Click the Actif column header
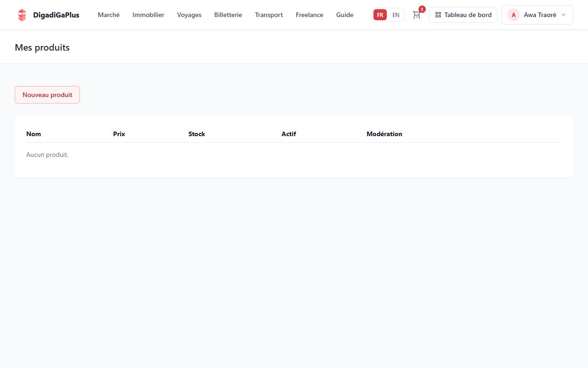Viewport: 588px width, 368px height. [x=288, y=134]
